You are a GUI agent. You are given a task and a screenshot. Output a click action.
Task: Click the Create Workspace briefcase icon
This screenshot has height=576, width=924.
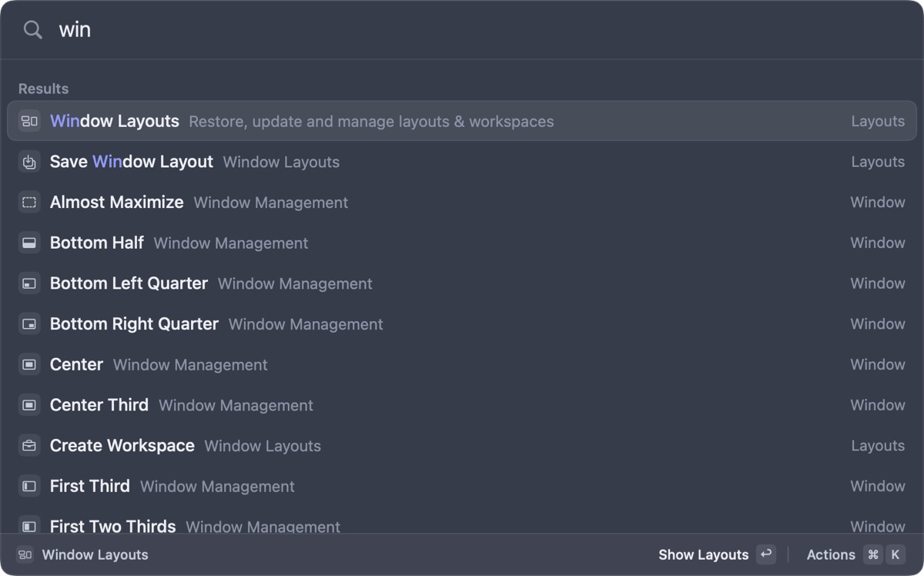coord(29,446)
